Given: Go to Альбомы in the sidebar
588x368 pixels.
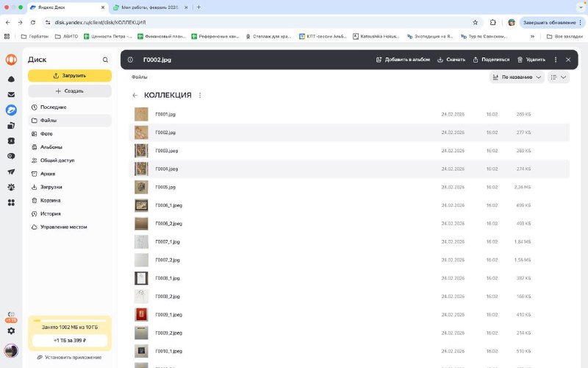Looking at the screenshot, I should pos(51,147).
